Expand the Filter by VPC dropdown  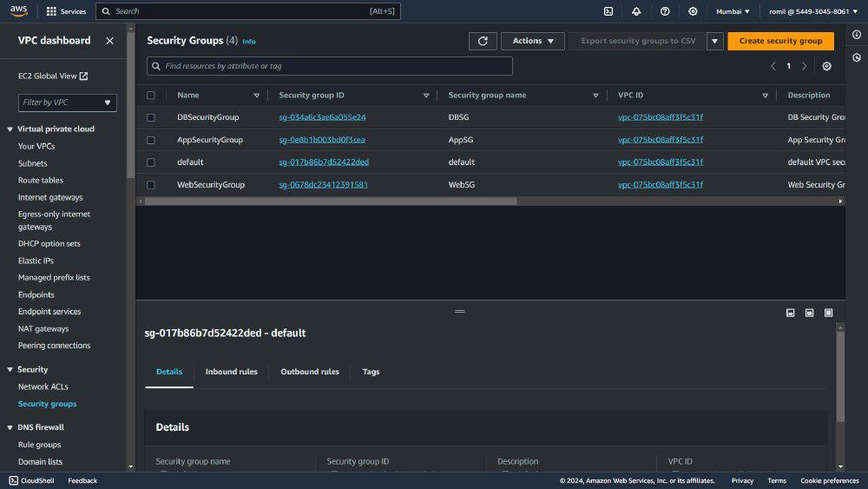[68, 102]
